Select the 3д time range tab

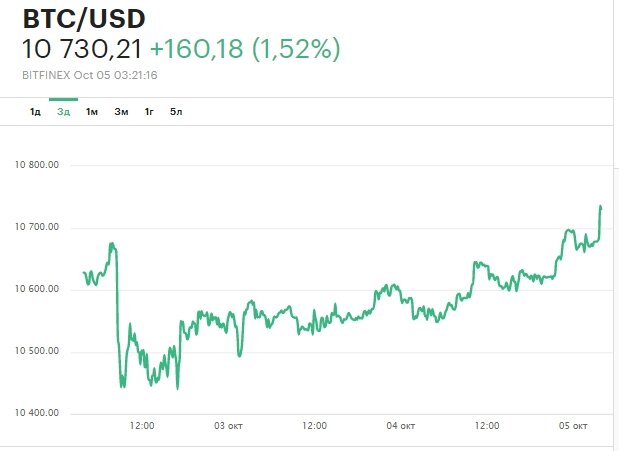[x=63, y=111]
